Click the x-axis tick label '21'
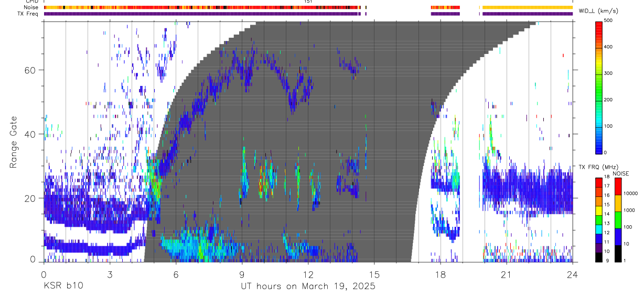 (506, 275)
